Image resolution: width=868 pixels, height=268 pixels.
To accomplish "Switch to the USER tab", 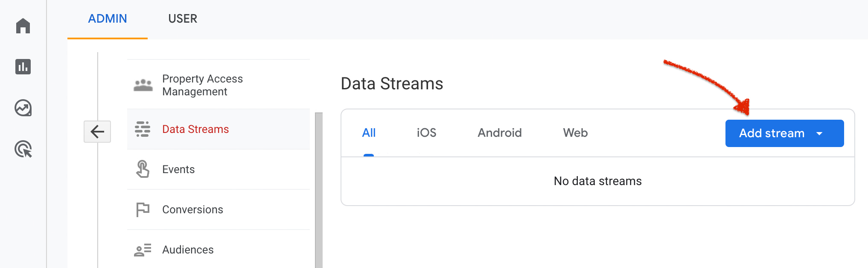I will point(183,19).
